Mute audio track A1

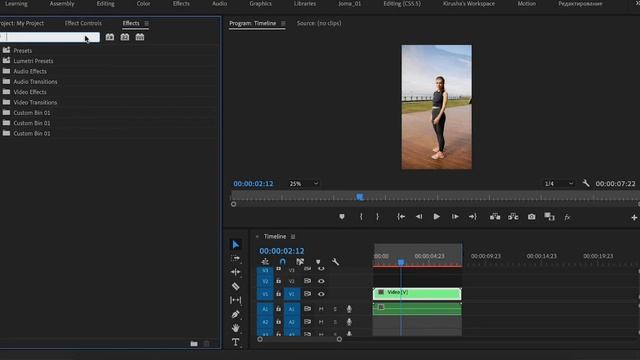pos(321,309)
